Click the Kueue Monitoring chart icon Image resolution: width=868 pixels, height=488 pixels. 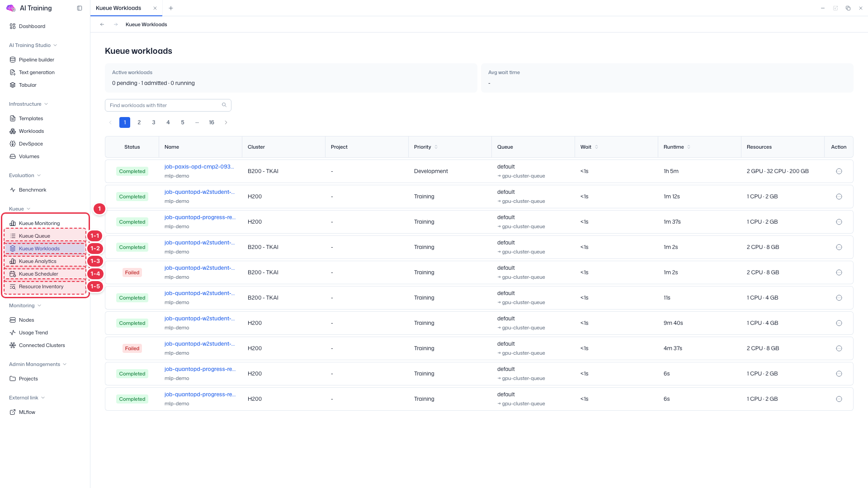point(13,223)
